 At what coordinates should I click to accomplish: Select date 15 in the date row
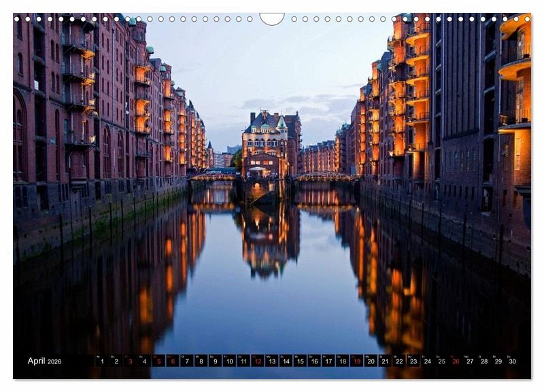click(x=300, y=361)
